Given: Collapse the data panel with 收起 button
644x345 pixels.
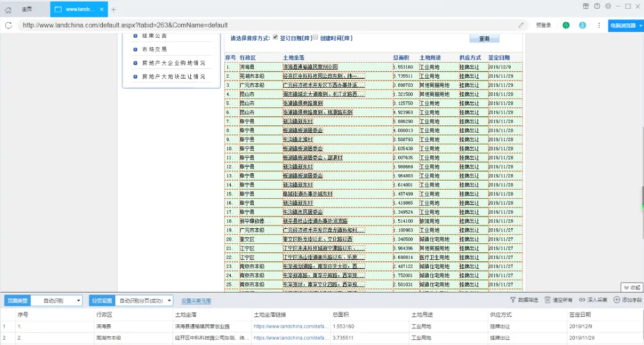Looking at the screenshot, I should click(631, 287).
